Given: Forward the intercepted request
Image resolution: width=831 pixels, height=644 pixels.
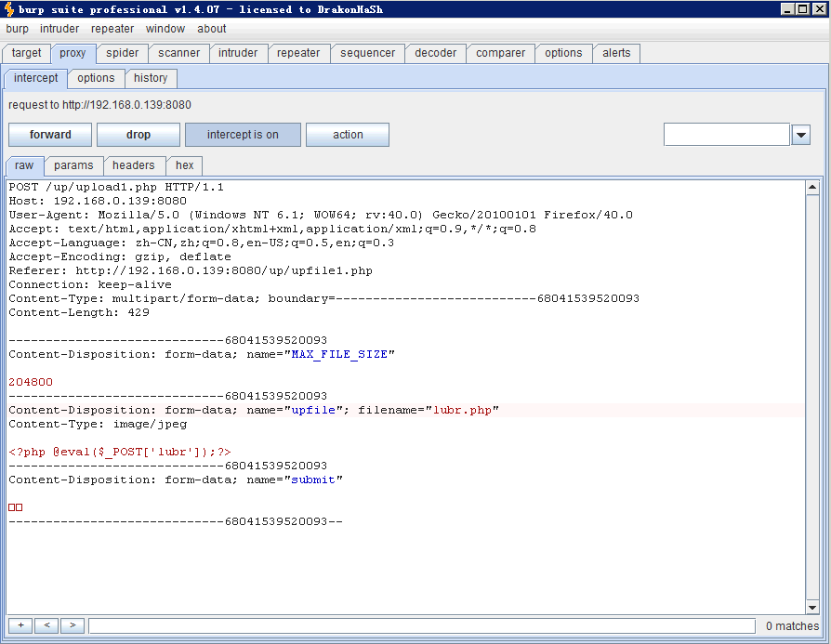Looking at the screenshot, I should tap(50, 135).
